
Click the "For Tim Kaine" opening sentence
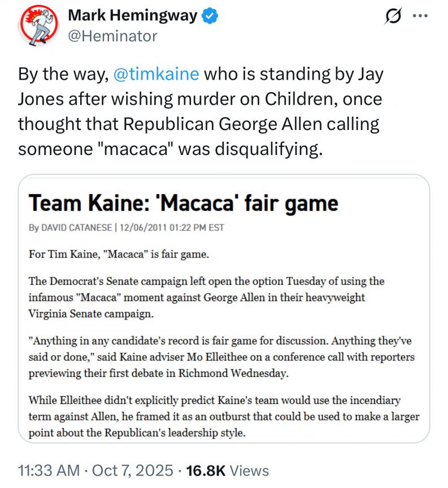pos(119,254)
